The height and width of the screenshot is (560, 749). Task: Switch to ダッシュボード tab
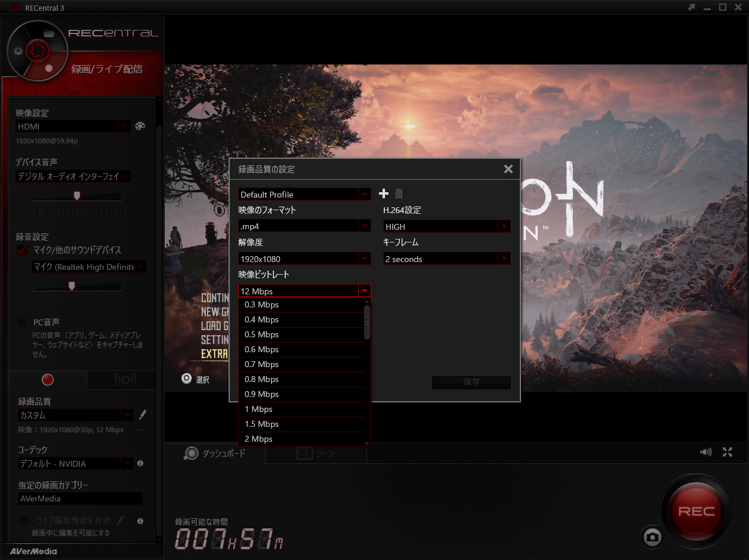(x=215, y=453)
